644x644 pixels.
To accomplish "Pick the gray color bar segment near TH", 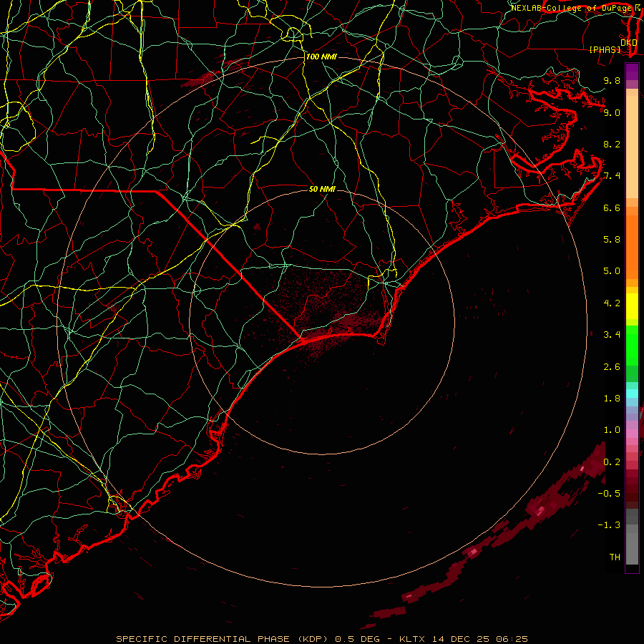I will [x=632, y=548].
